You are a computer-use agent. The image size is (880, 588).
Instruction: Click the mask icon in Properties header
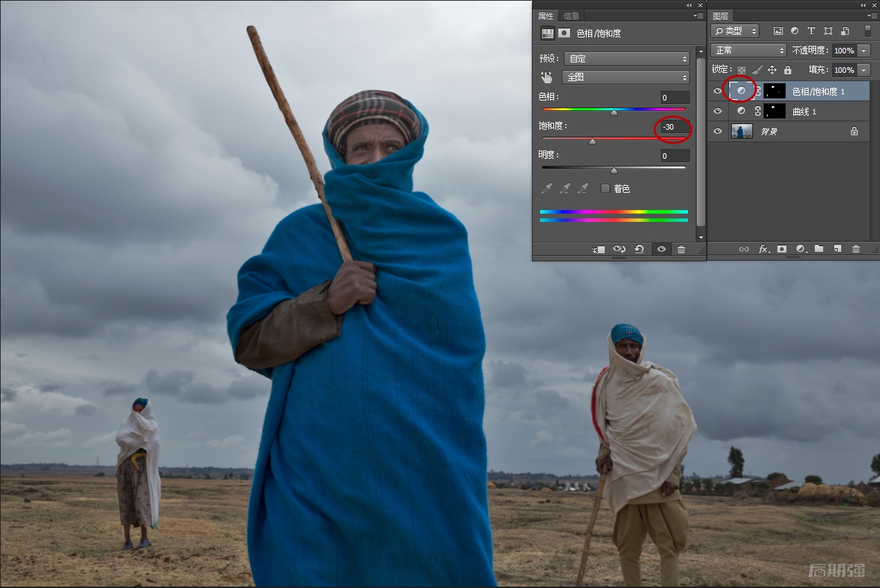564,33
